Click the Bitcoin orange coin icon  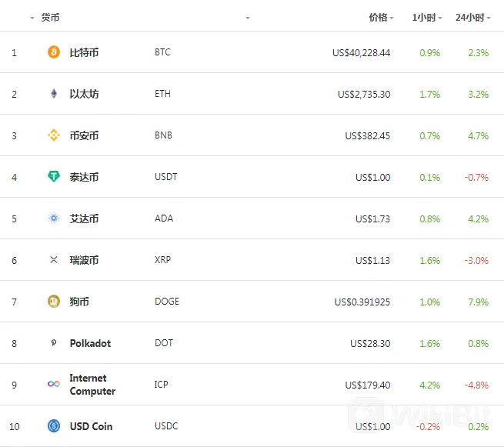point(54,52)
